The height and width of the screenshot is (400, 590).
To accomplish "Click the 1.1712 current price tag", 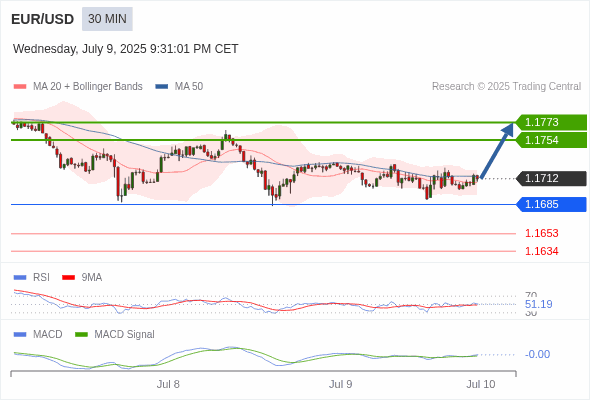I will click(x=551, y=178).
